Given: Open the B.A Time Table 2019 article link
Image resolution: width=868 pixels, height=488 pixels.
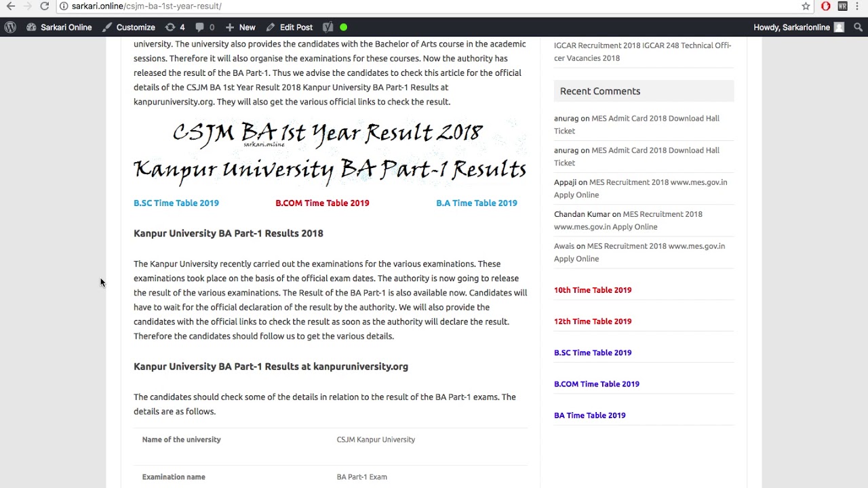Looking at the screenshot, I should 477,203.
